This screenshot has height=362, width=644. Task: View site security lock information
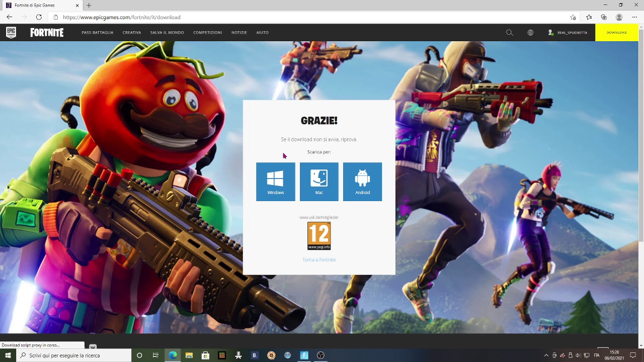click(56, 17)
